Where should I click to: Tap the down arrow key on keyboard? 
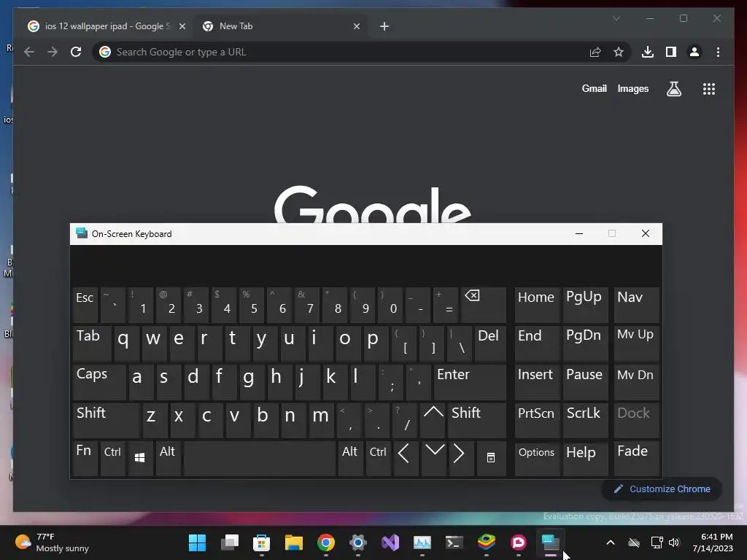click(x=433, y=458)
